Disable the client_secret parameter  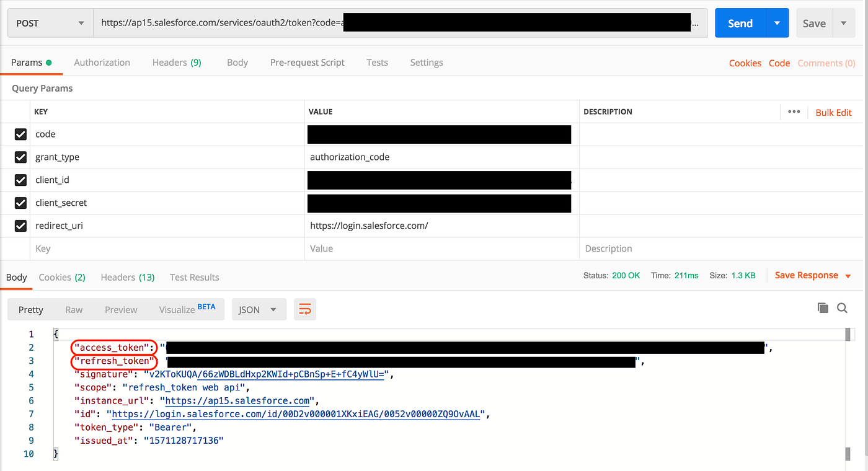pyautogui.click(x=20, y=203)
